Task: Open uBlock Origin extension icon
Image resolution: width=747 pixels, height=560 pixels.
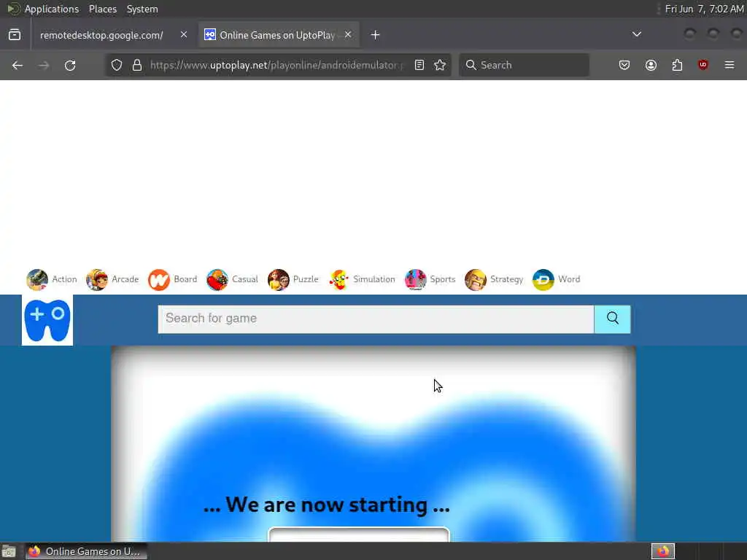Action: [703, 65]
